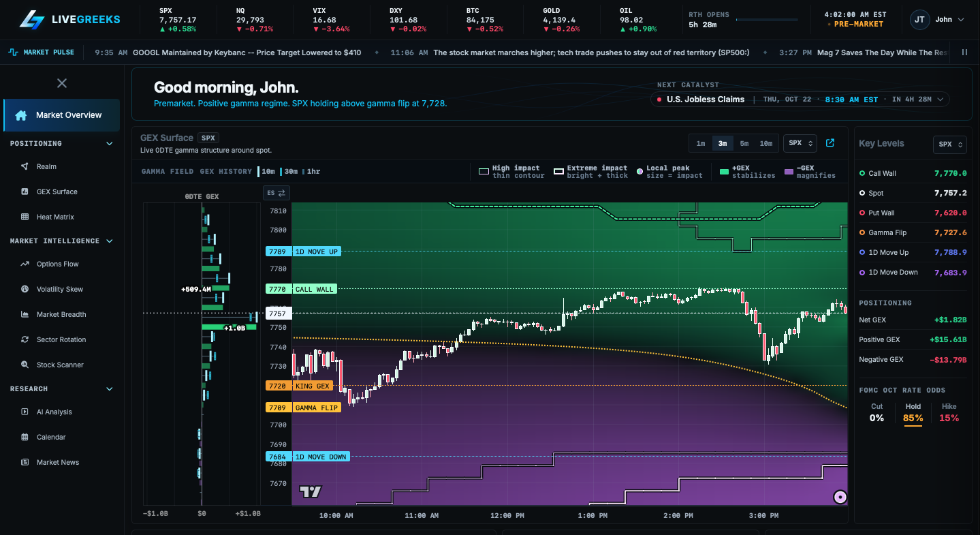Click the Hike 15% rate odds
Viewport: 980px width, 535px height.
pyautogui.click(x=949, y=413)
